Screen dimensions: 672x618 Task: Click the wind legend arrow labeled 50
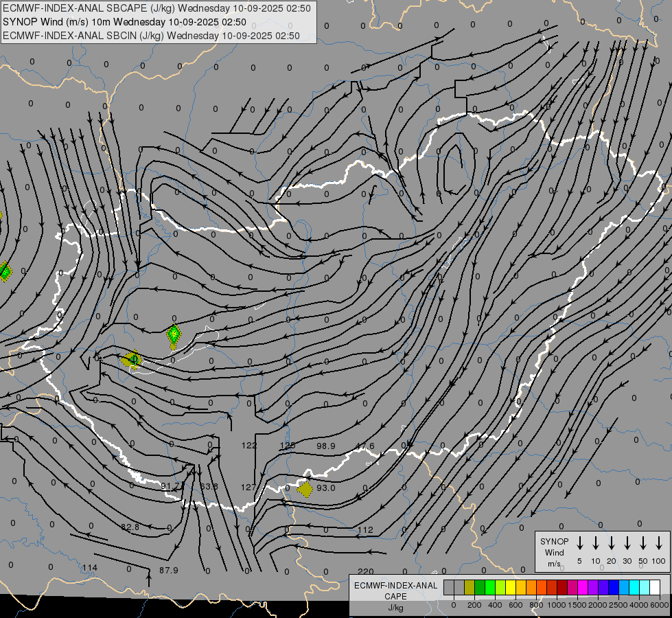(x=643, y=542)
